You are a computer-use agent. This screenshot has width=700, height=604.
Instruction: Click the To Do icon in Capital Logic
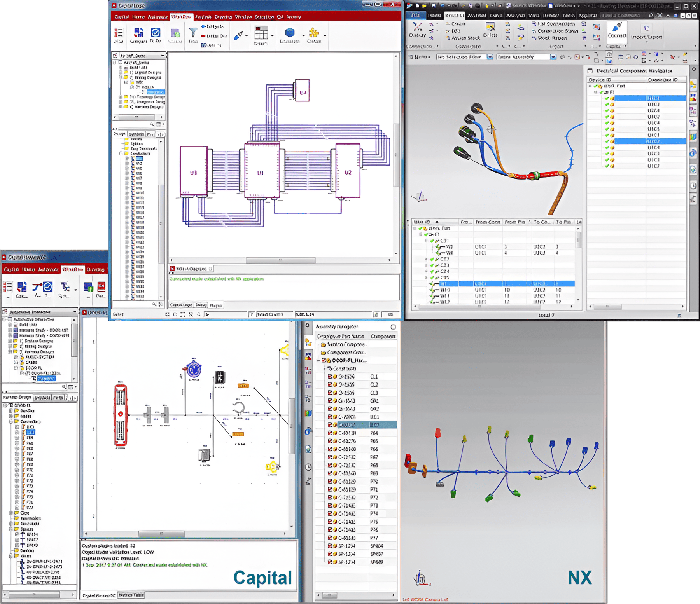pyautogui.click(x=156, y=35)
